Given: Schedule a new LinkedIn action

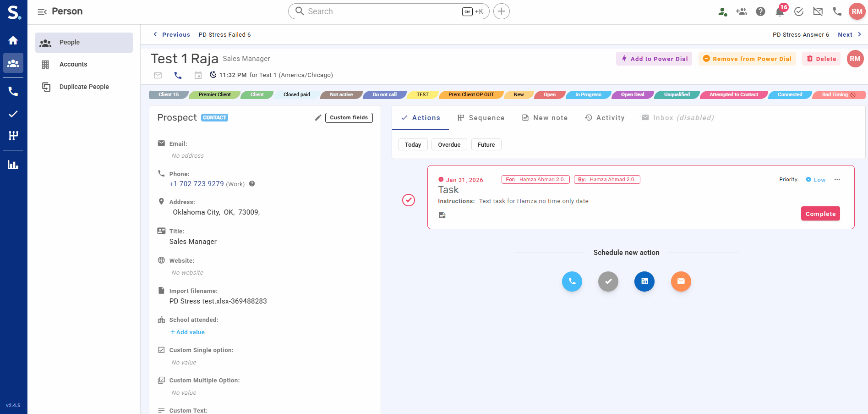Looking at the screenshot, I should click(x=644, y=282).
